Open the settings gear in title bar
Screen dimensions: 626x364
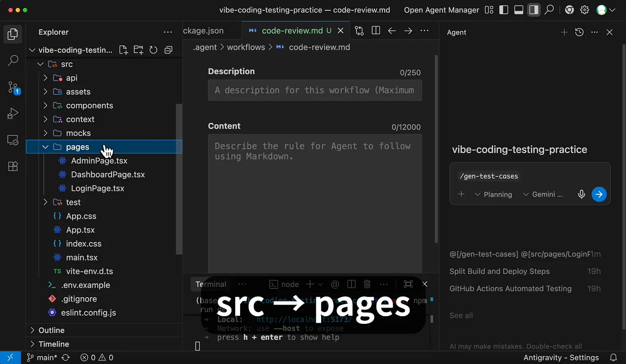point(584,10)
